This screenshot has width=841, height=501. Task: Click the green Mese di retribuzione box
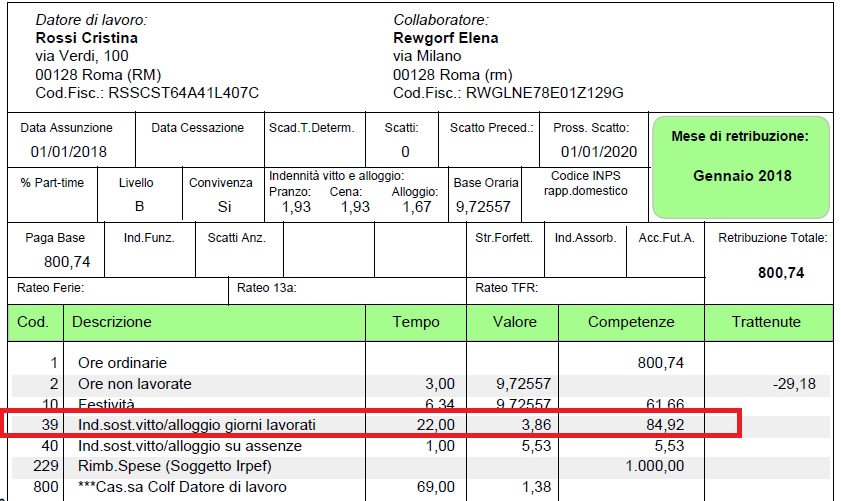pos(741,166)
